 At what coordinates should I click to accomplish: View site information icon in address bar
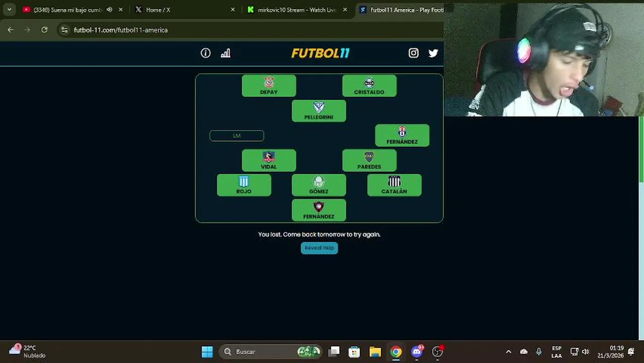pyautogui.click(x=64, y=30)
